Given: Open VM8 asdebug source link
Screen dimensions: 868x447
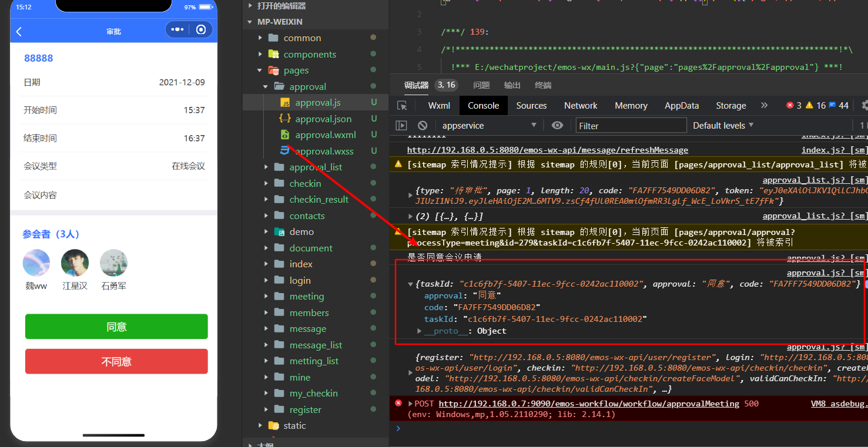Looking at the screenshot, I should (839, 404).
